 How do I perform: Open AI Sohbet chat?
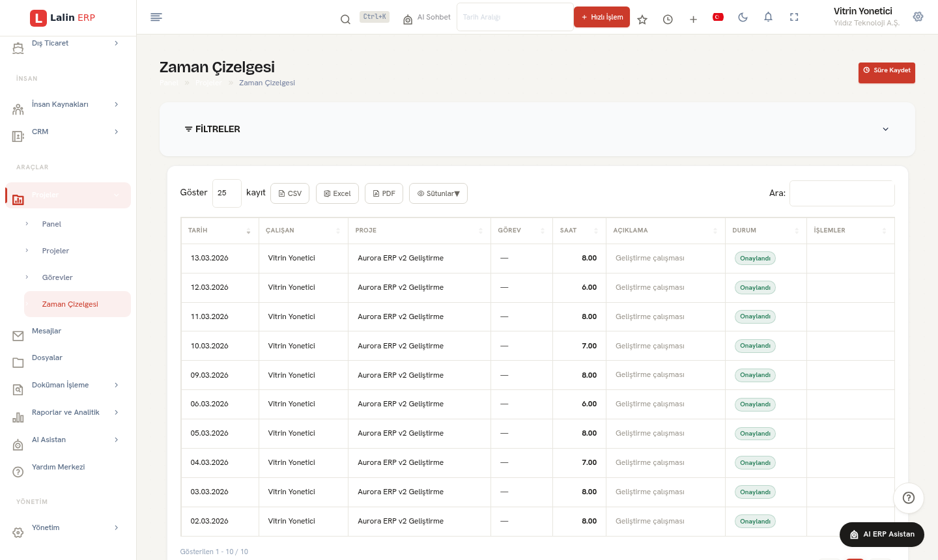[x=427, y=18]
